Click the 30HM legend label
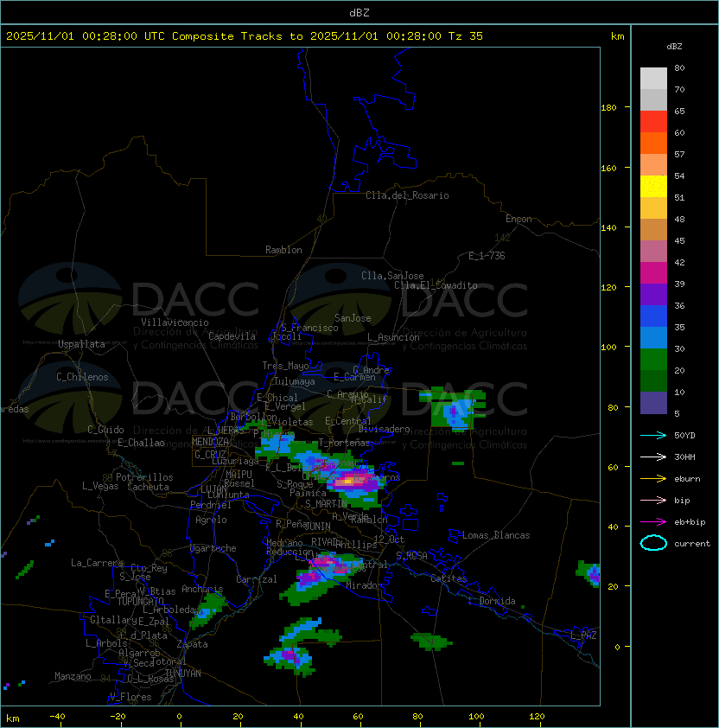 tap(684, 457)
